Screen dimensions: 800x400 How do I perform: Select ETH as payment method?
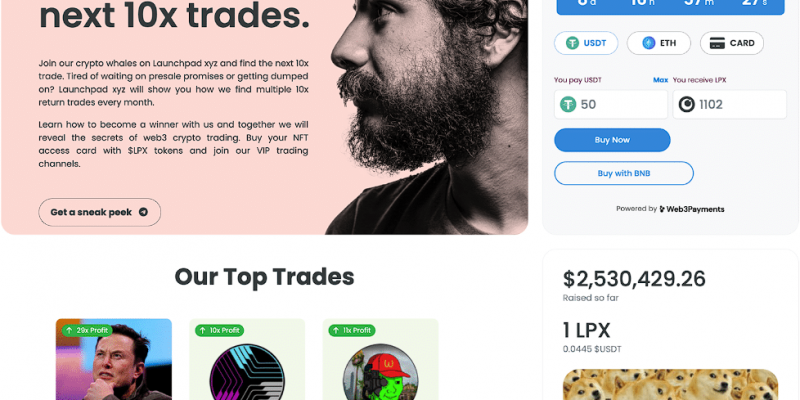click(659, 43)
